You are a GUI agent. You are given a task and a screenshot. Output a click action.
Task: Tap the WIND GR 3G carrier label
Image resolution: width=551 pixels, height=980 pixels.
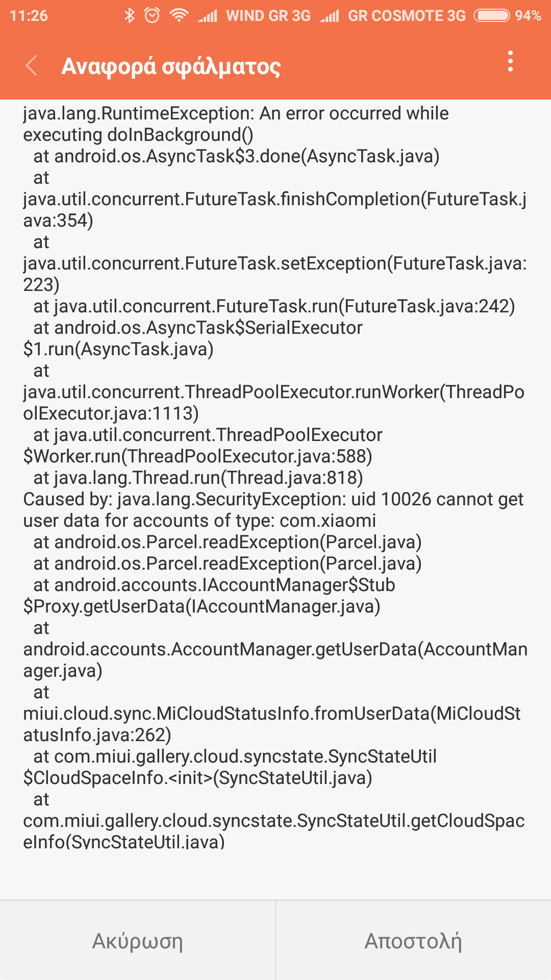click(x=268, y=16)
